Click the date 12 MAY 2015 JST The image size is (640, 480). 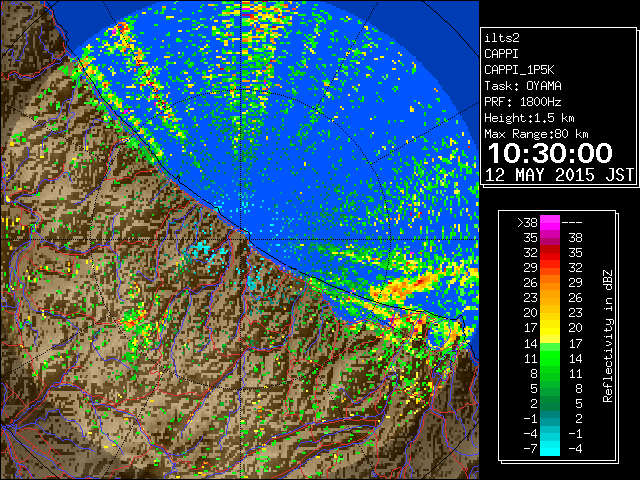coord(559,175)
